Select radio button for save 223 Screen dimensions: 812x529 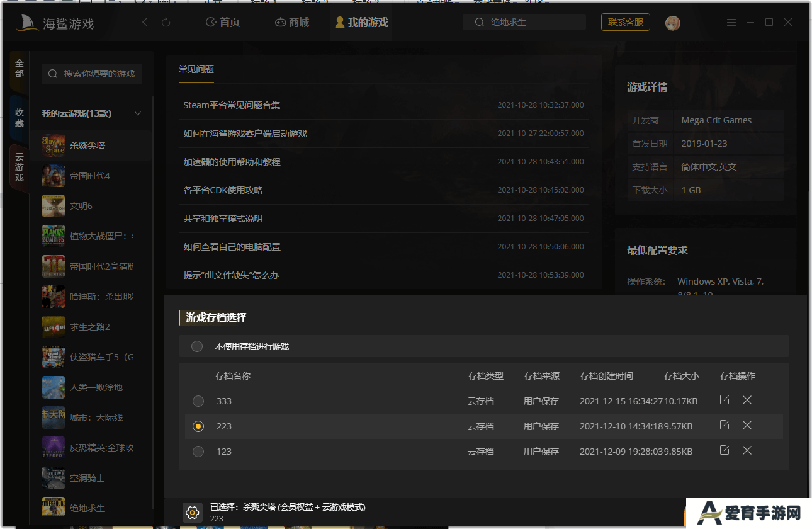click(x=198, y=426)
